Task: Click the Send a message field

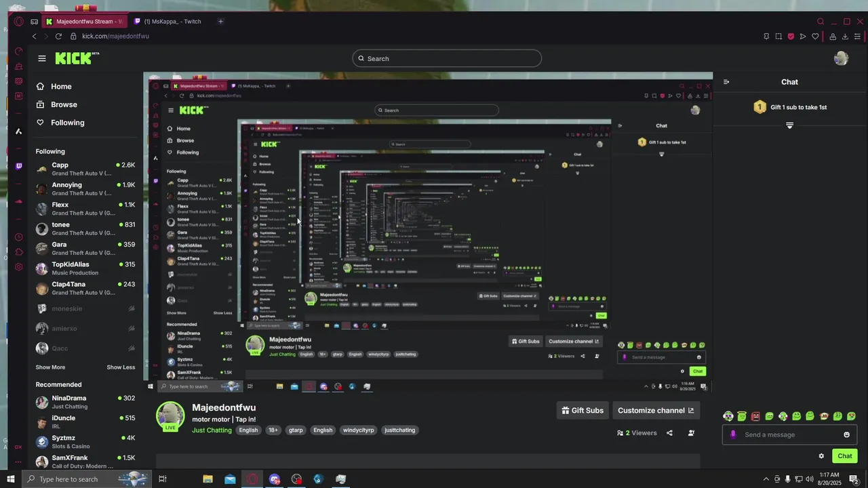Action: coord(789,434)
